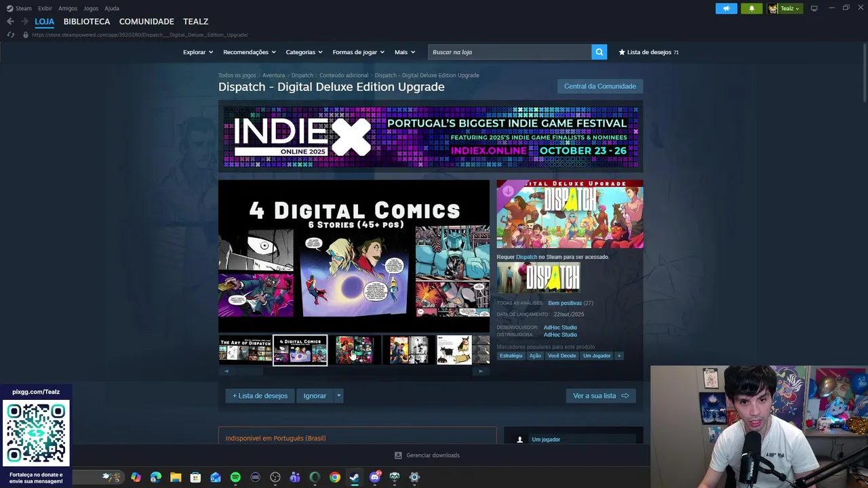Select the Um Jogador tag
868x488 pixels.
pos(597,356)
